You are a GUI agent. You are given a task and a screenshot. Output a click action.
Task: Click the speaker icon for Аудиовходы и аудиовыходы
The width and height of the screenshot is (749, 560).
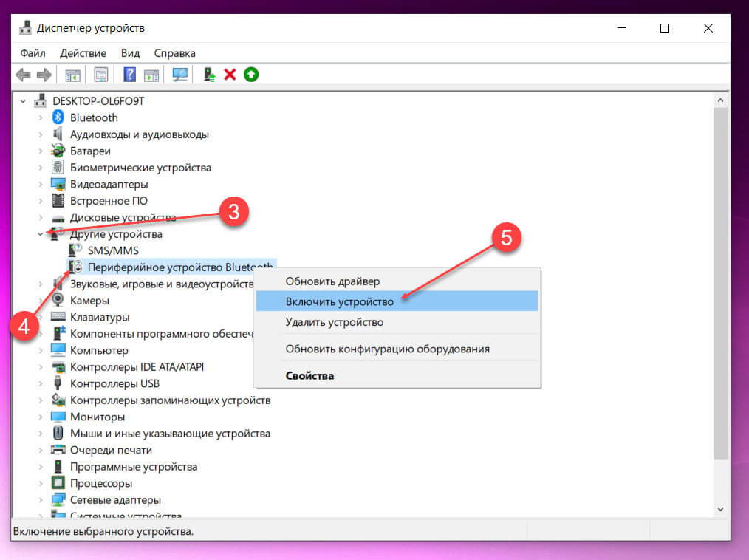(x=58, y=134)
